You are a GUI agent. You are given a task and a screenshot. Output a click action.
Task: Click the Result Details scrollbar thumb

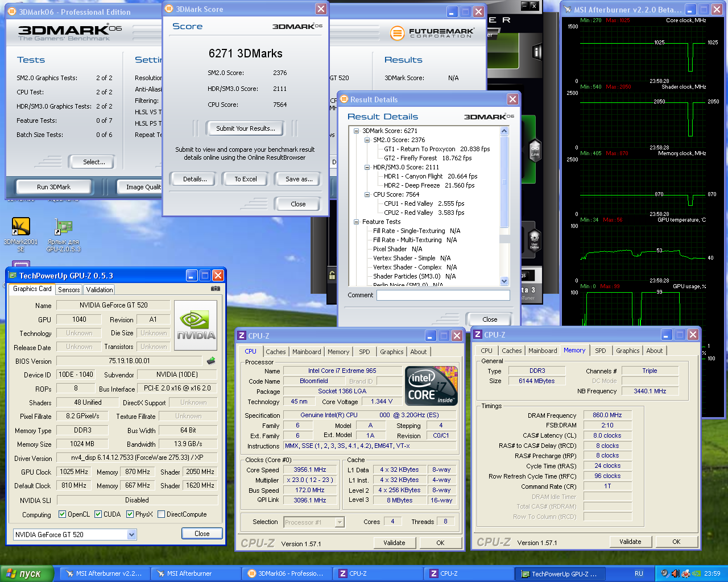pos(504,182)
